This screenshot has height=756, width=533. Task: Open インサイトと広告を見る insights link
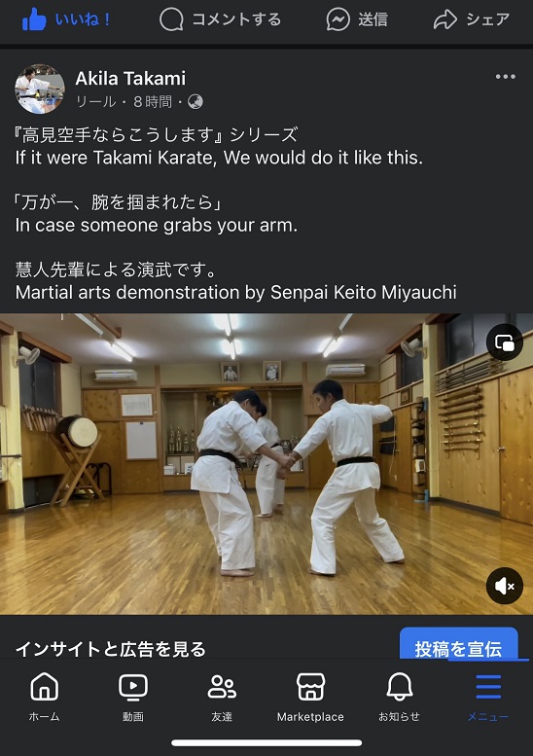click(x=110, y=649)
